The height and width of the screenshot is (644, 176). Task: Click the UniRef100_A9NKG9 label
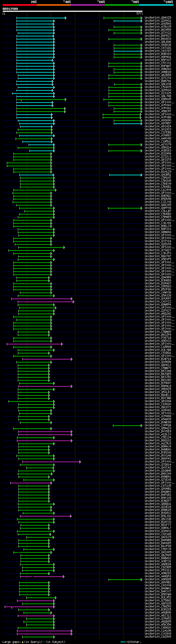coord(158,72)
